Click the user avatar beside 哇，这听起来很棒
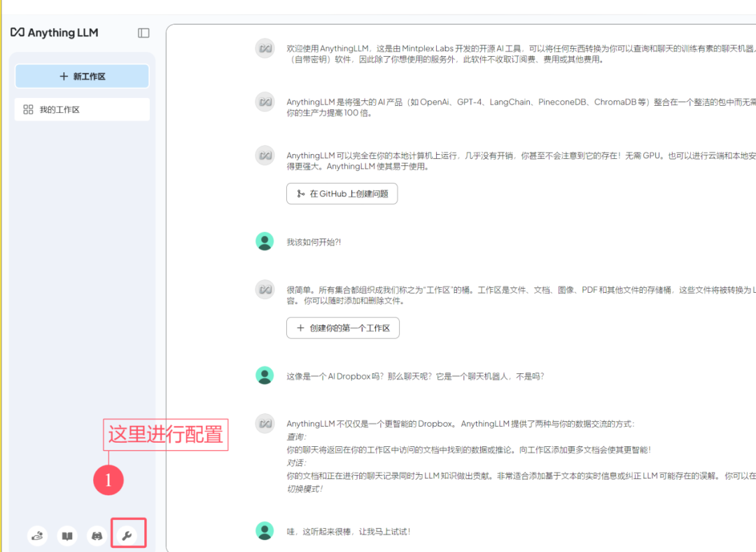This screenshot has height=552, width=756. click(x=265, y=531)
